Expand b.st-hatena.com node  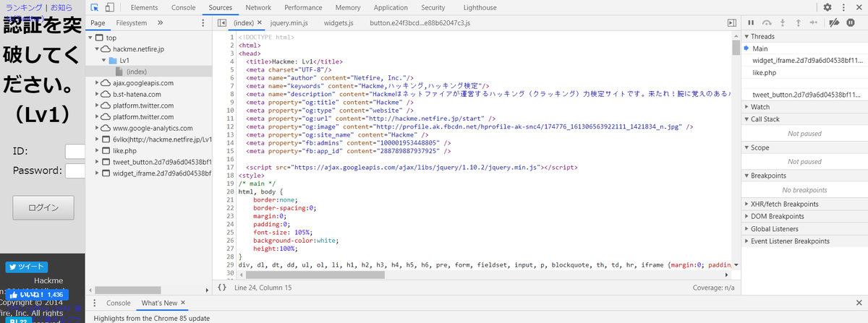(x=98, y=94)
